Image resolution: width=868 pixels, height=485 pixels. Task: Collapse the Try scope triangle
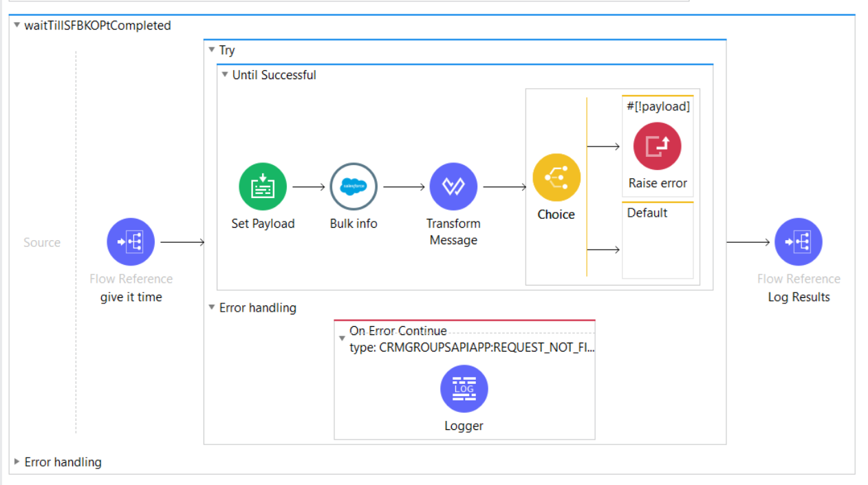(212, 50)
